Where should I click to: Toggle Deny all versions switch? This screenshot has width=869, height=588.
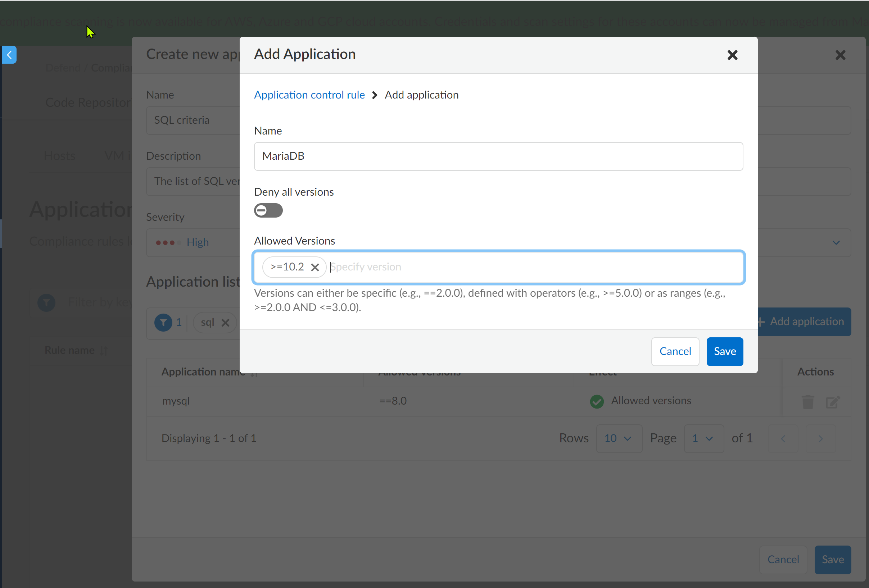point(268,210)
